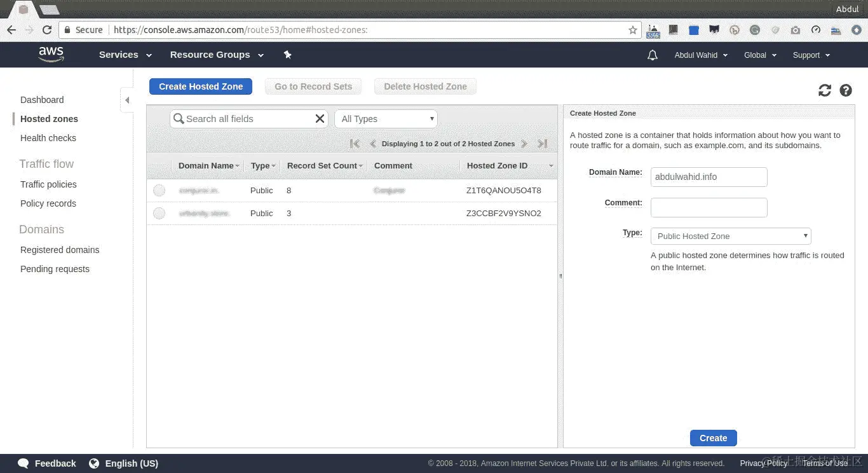The height and width of the screenshot is (473, 868).
Task: Go to first page of hosted zones
Action: (355, 144)
